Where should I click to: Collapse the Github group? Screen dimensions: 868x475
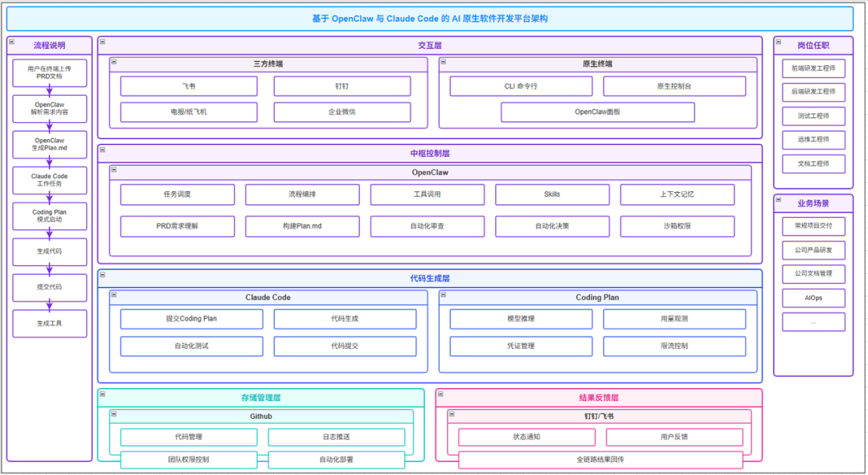(113, 414)
